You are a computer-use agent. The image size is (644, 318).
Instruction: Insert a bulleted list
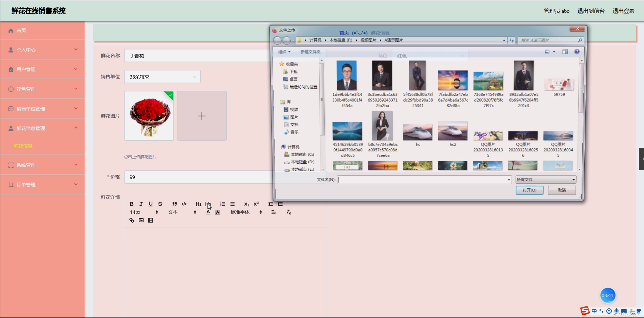(x=232, y=204)
